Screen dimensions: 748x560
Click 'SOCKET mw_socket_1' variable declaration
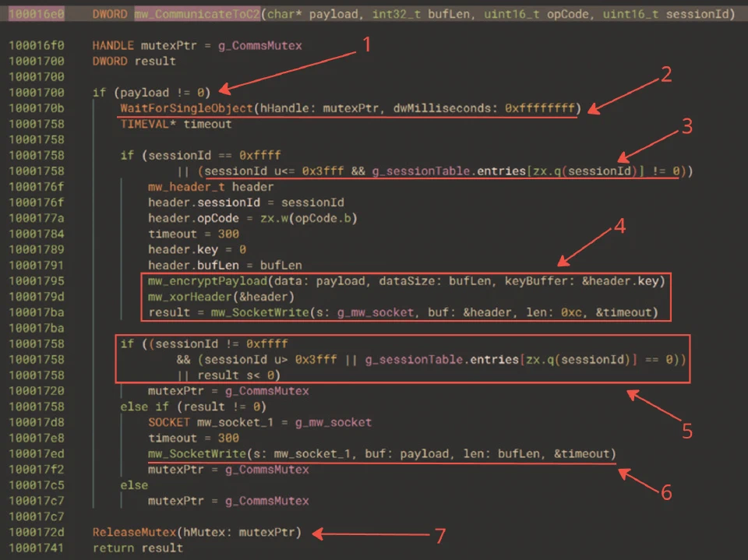(x=210, y=423)
